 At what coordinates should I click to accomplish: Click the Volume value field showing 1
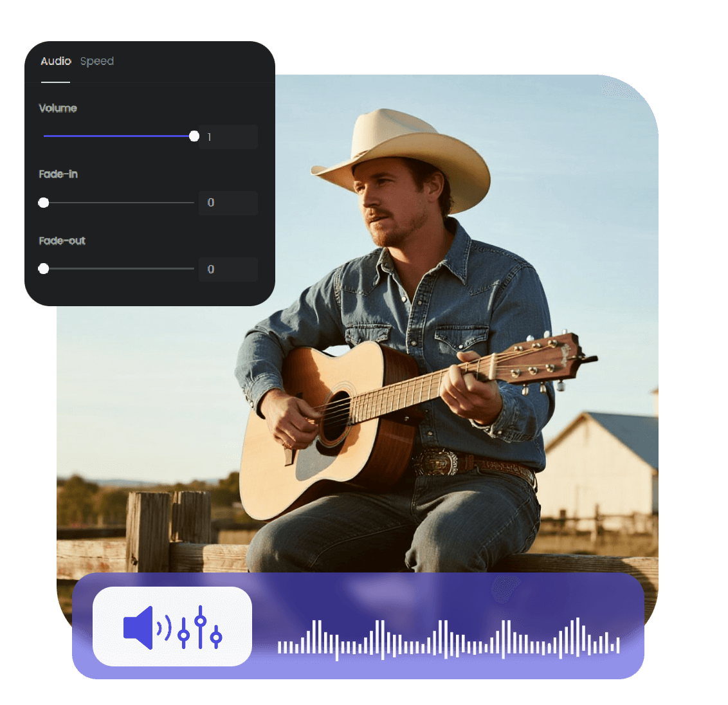[x=228, y=136]
